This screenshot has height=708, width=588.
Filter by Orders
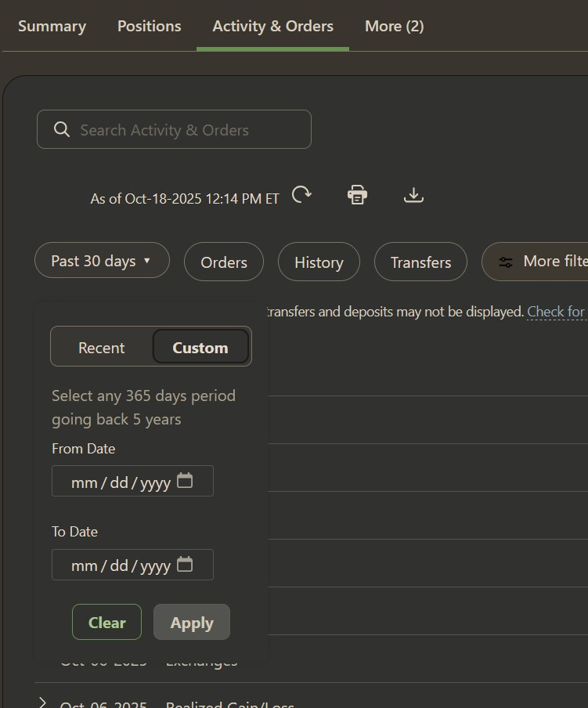click(224, 262)
